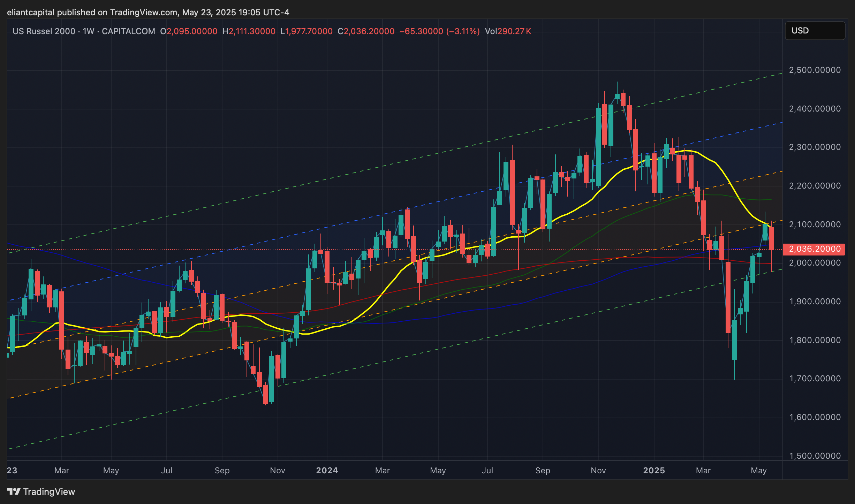Click the May label at far right axis
Viewport: 855px width, 504px height.
pyautogui.click(x=758, y=471)
